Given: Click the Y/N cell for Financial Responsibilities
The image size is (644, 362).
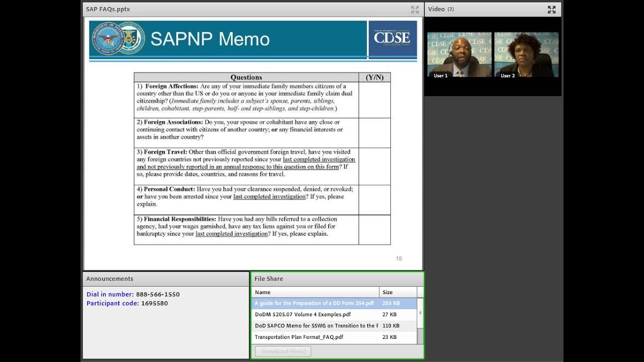Looking at the screenshot, I should tap(374, 230).
